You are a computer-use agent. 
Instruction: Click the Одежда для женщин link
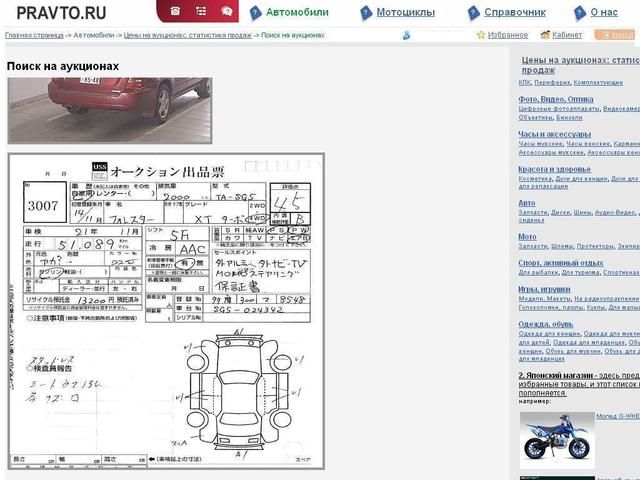(x=549, y=334)
